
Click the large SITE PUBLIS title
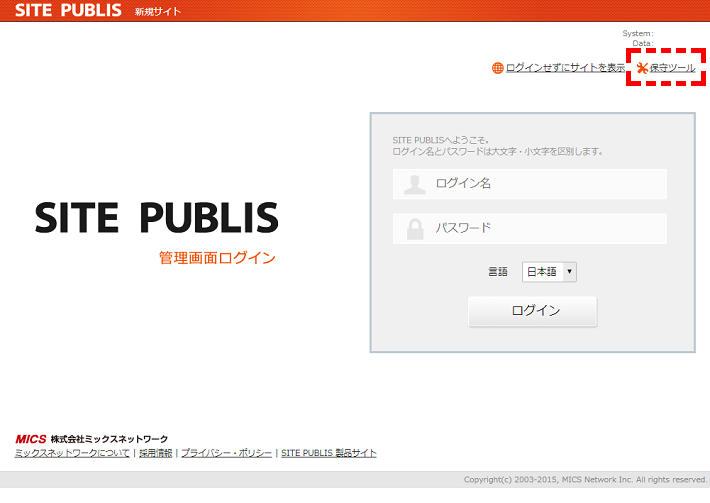point(157,218)
